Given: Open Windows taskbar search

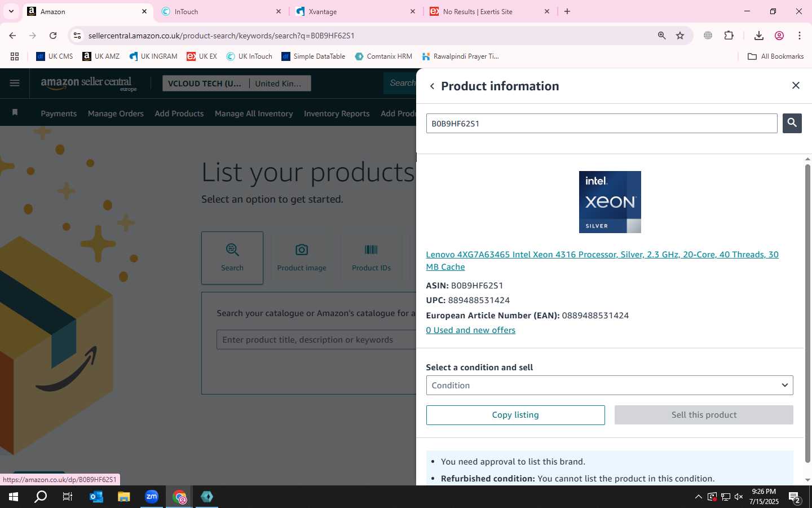Looking at the screenshot, I should [x=41, y=497].
